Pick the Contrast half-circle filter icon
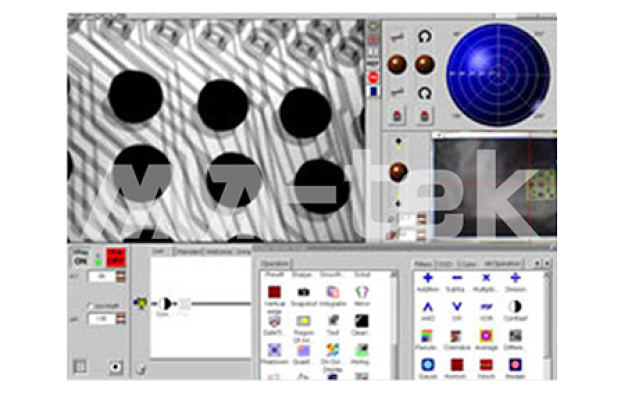The width and height of the screenshot is (621, 393). point(514,307)
